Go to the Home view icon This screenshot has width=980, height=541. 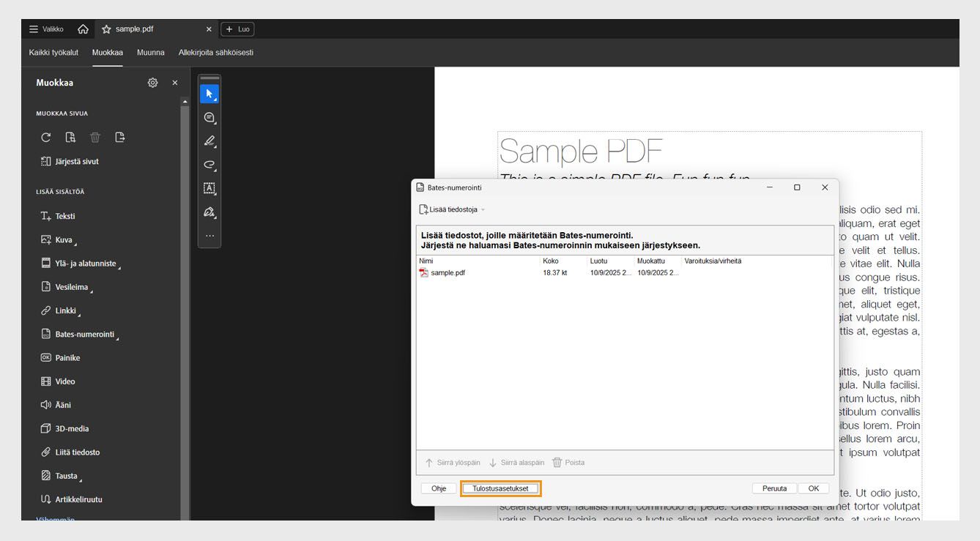coord(83,29)
